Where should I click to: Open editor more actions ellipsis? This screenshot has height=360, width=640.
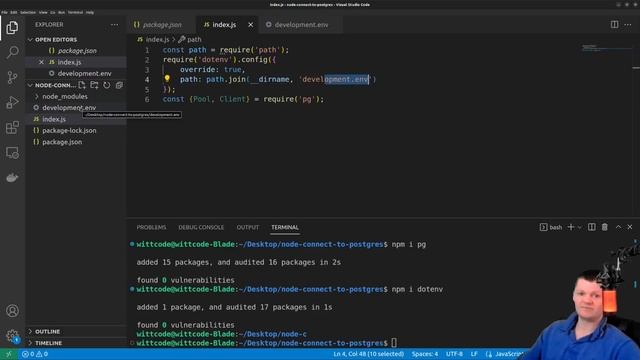click(x=628, y=24)
